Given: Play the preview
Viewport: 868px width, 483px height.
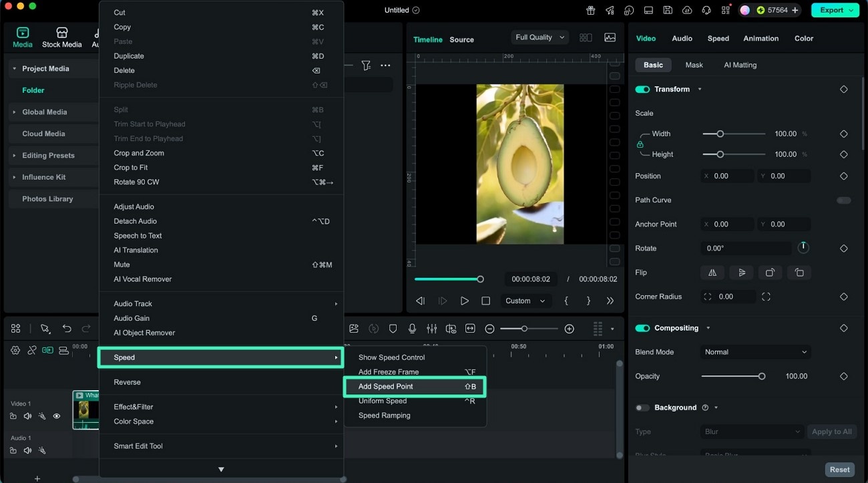Looking at the screenshot, I should click(x=465, y=301).
